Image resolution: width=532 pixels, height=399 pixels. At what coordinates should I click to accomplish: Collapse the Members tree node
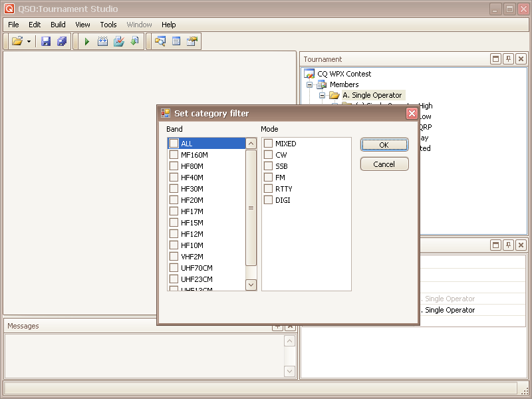pyautogui.click(x=310, y=84)
